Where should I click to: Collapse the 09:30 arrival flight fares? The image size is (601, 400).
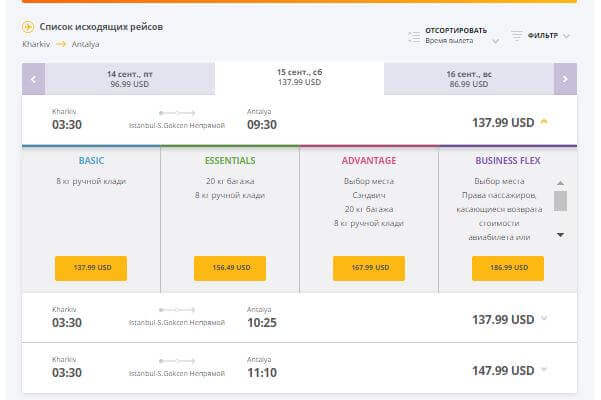point(544,122)
